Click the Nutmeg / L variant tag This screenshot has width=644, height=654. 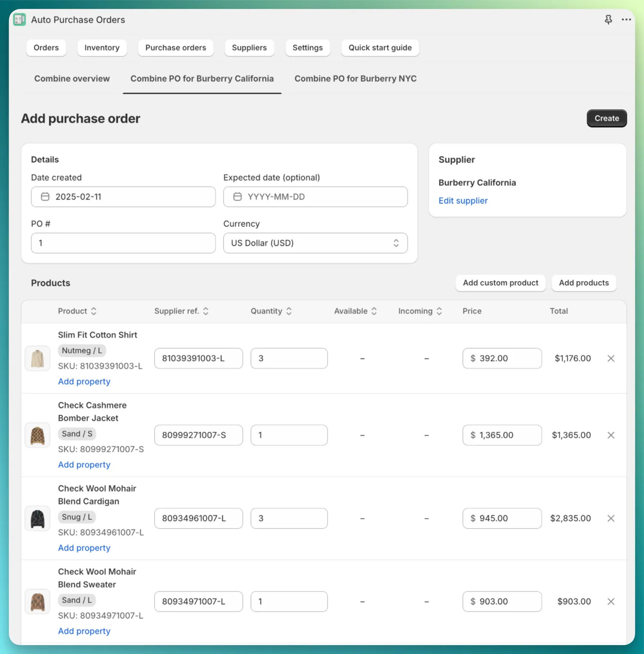click(x=82, y=350)
